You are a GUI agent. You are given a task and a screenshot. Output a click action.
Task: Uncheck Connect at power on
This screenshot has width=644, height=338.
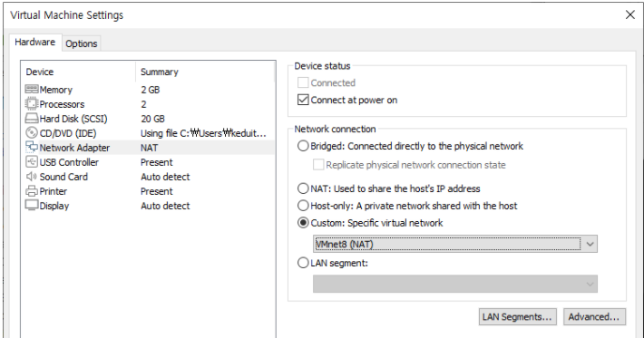pos(303,100)
